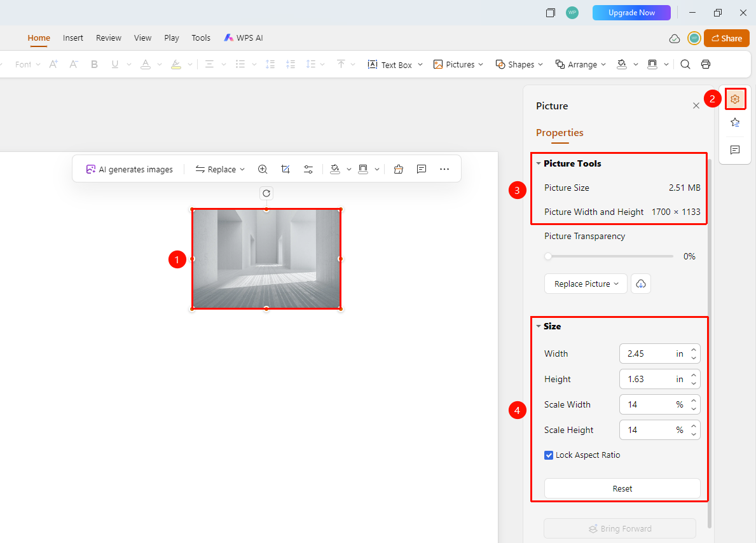Open the WPS AI tab
The height and width of the screenshot is (543, 756).
244,38
